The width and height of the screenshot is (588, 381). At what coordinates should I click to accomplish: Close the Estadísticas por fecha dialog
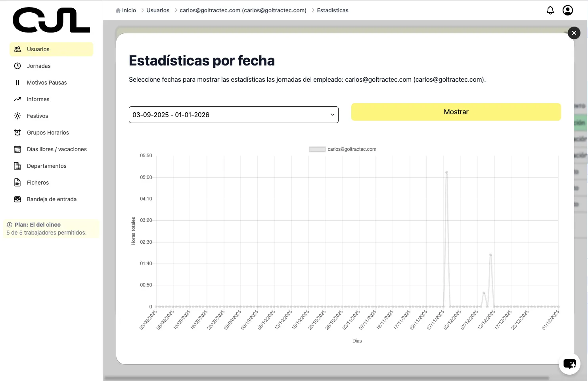[x=574, y=33]
